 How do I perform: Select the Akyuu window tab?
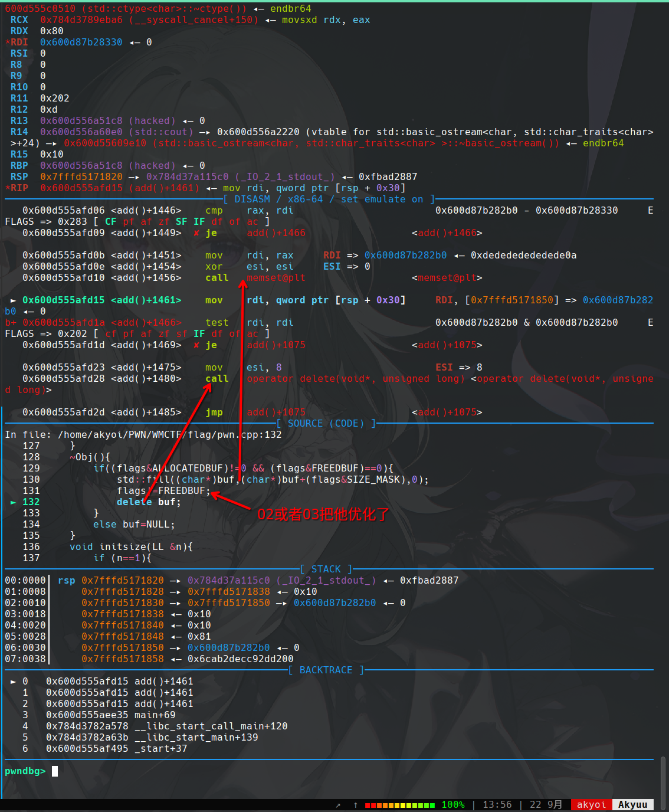point(632,805)
